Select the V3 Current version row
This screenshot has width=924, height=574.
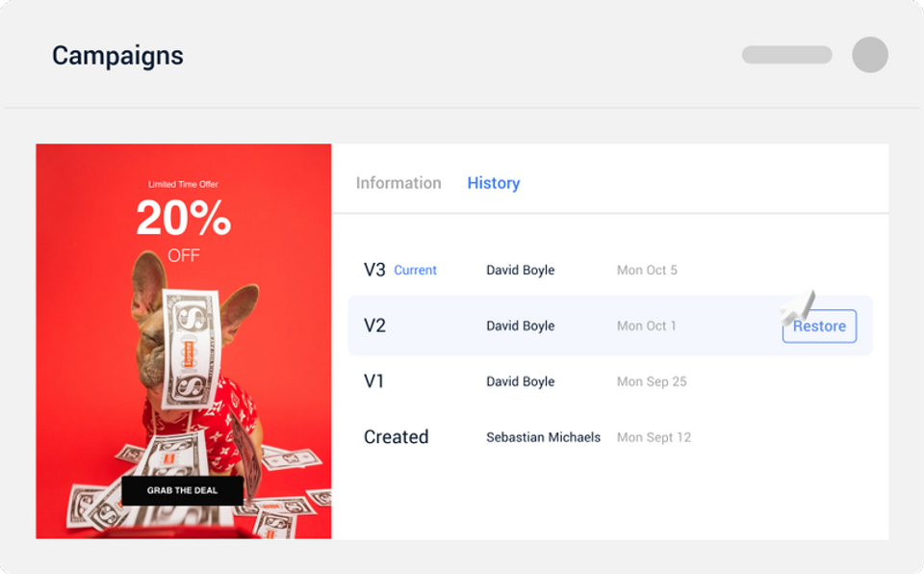610,270
